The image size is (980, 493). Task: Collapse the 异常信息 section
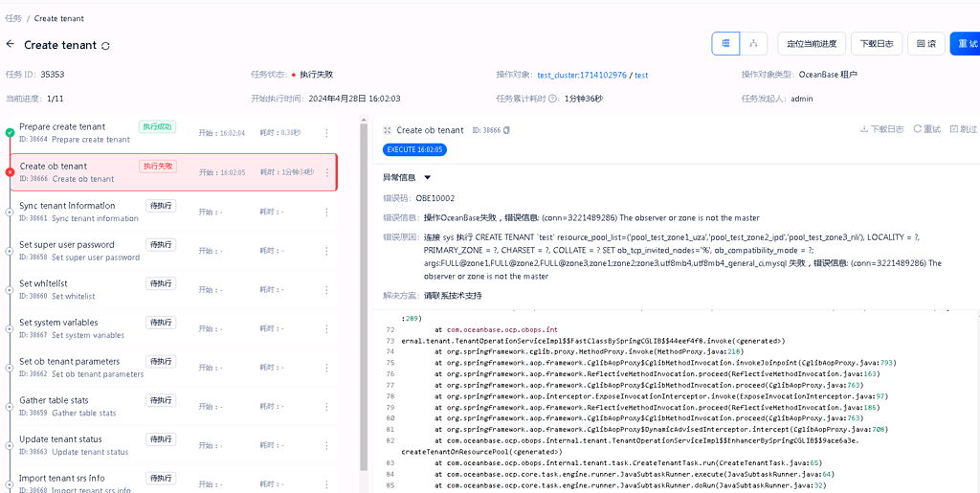pyautogui.click(x=428, y=177)
